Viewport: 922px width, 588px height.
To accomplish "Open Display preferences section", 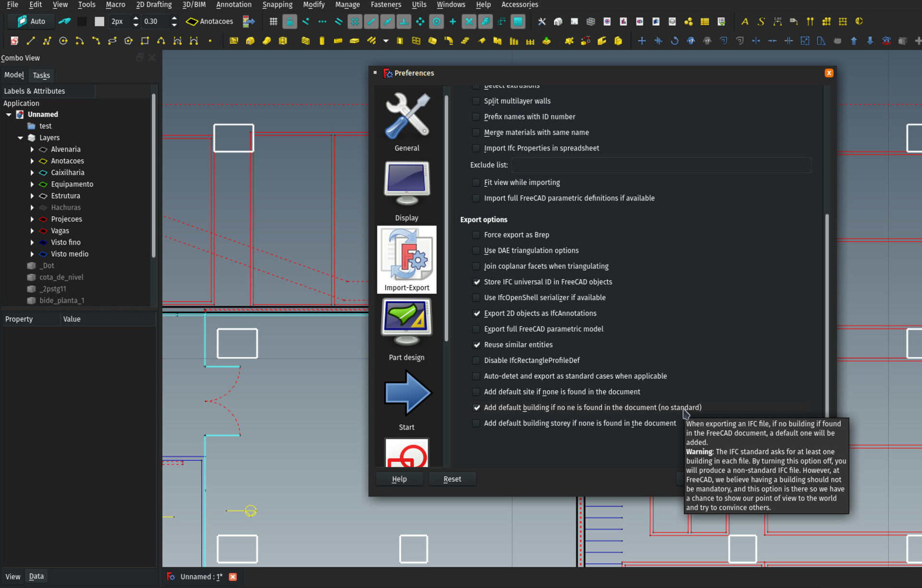I will coord(407,191).
